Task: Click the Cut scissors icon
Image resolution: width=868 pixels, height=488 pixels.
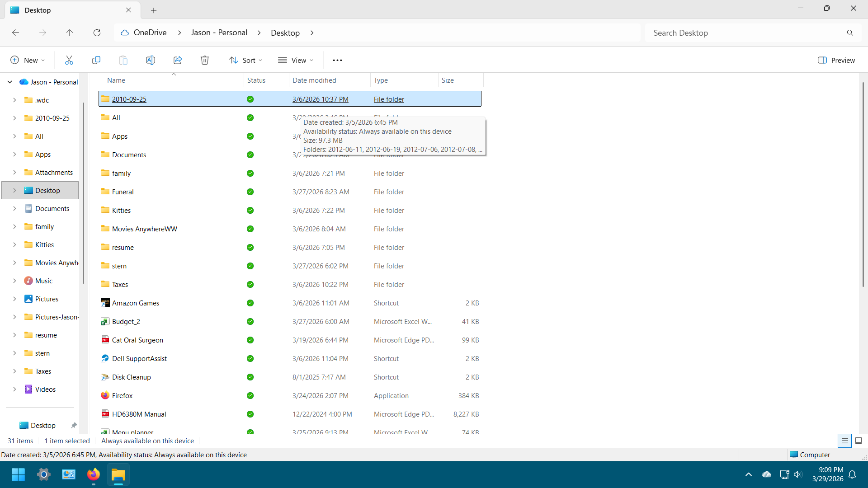Action: tap(69, 60)
